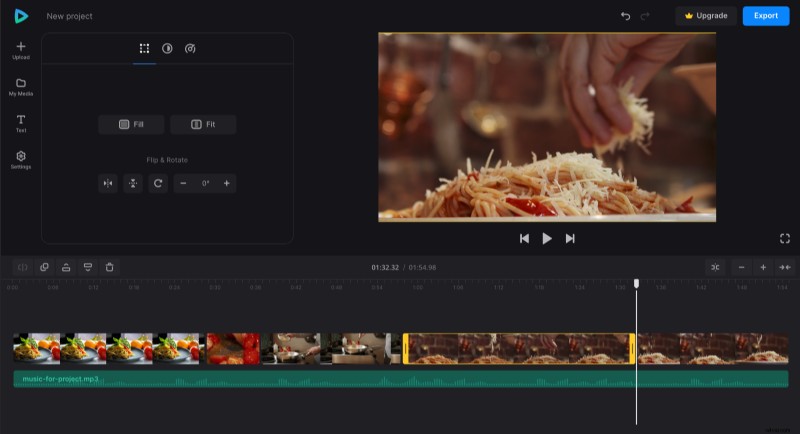Image resolution: width=800 pixels, height=434 pixels.
Task: Split the clip at playhead
Action: 22,267
